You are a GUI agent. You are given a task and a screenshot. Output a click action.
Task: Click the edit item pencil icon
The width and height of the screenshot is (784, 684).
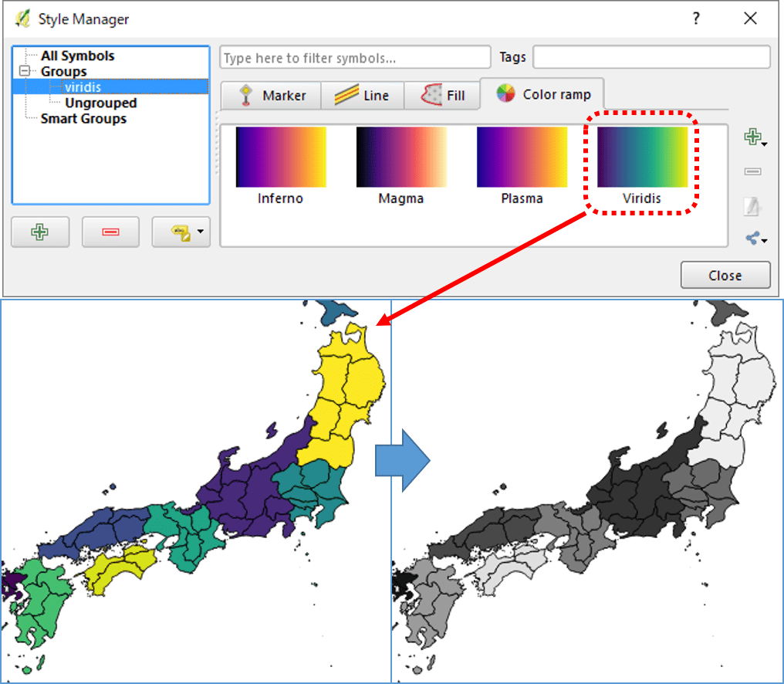click(752, 205)
